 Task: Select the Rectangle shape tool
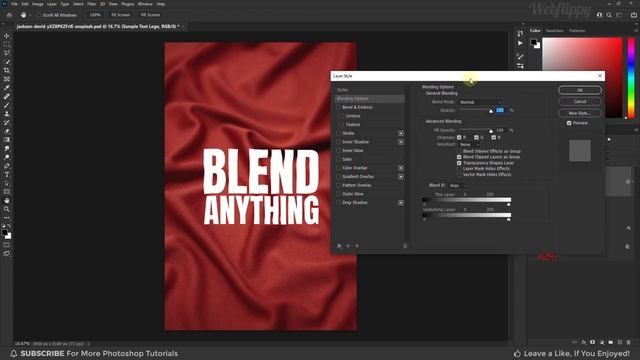click(x=7, y=192)
